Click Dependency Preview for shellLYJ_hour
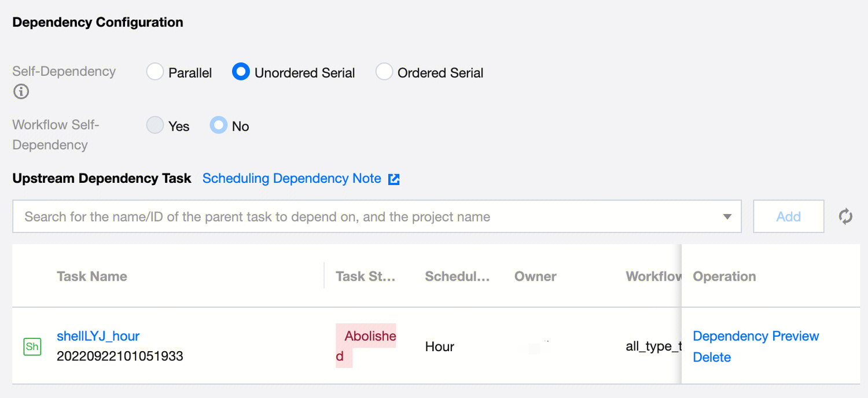The height and width of the screenshot is (398, 868). click(x=756, y=336)
